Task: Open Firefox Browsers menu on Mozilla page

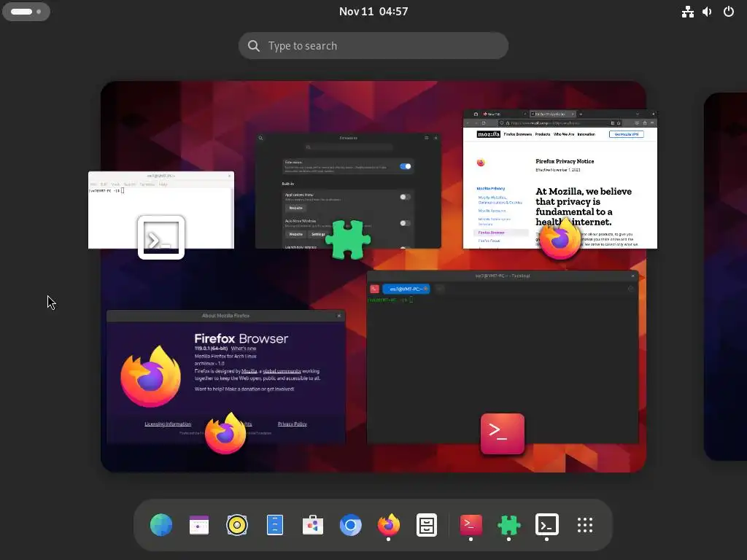Action: (517, 134)
